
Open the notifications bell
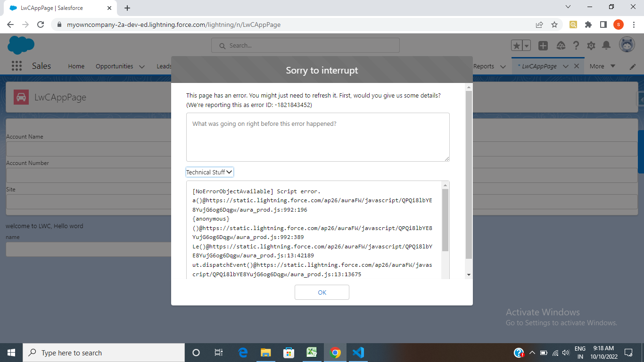(x=606, y=45)
